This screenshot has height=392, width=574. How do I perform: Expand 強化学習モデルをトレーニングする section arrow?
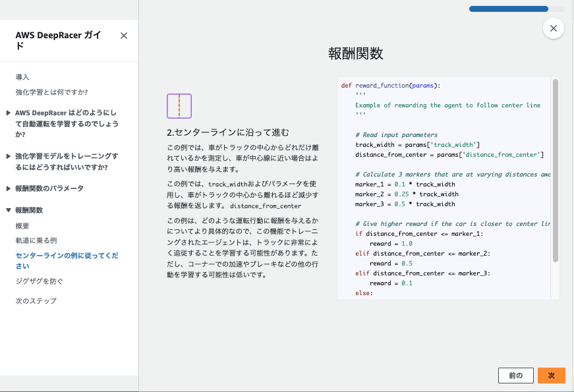click(9, 156)
